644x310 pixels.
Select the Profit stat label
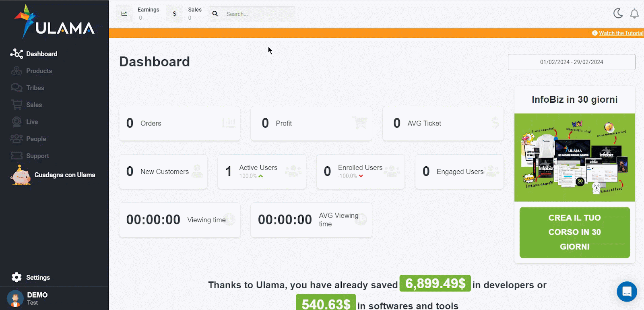point(284,123)
